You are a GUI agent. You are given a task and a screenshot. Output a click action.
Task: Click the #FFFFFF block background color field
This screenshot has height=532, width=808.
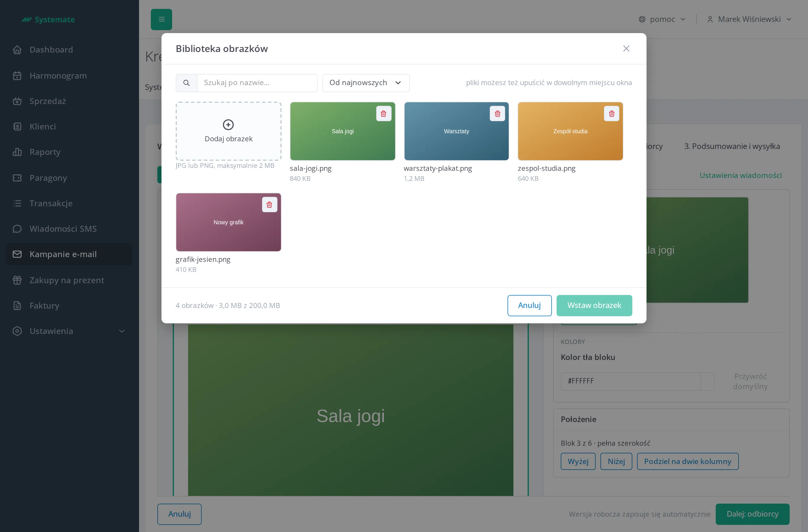tap(631, 381)
